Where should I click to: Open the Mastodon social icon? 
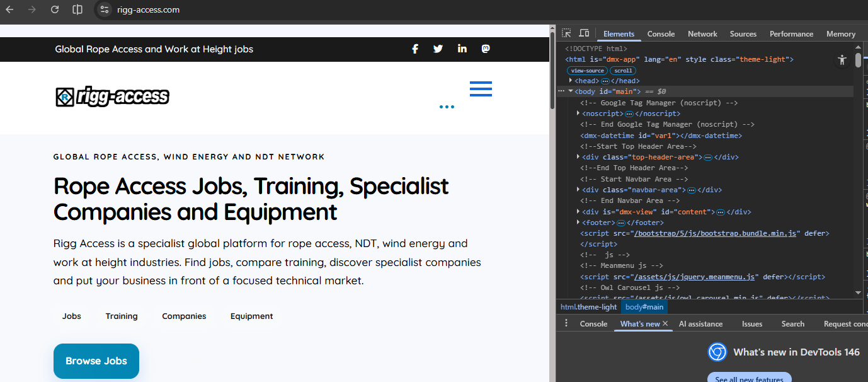tap(486, 49)
